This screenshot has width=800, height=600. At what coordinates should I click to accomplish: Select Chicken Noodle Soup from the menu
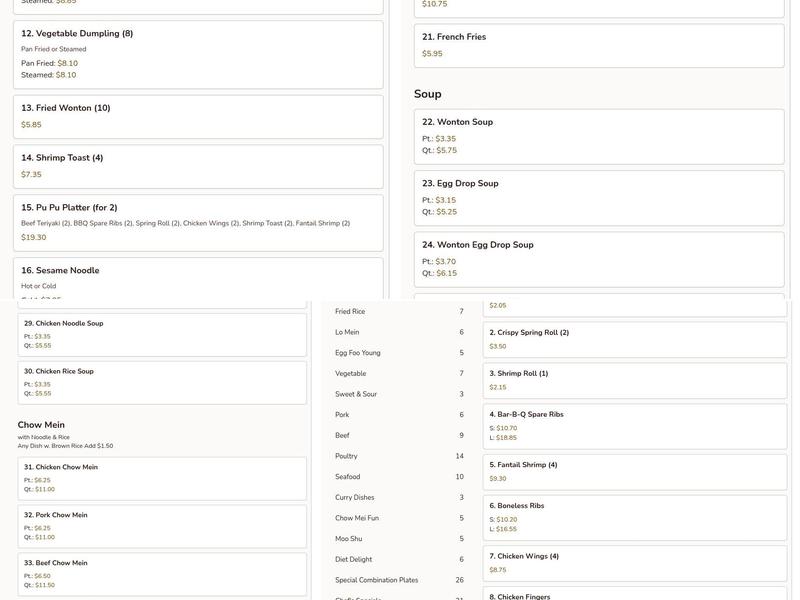[x=162, y=335]
